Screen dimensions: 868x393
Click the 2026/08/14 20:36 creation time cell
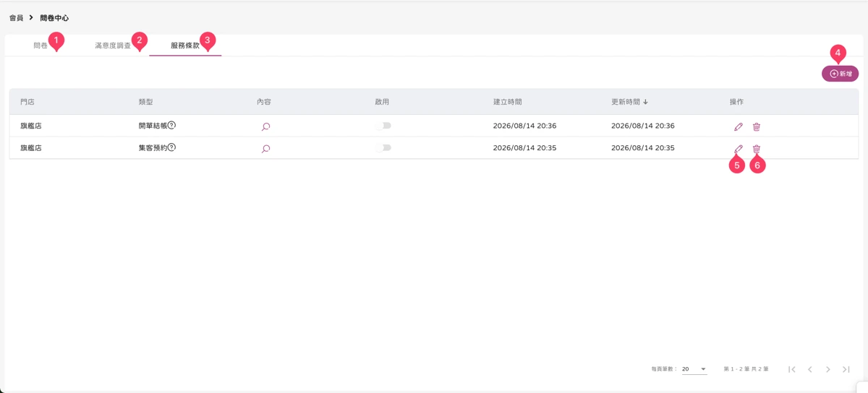click(x=524, y=126)
